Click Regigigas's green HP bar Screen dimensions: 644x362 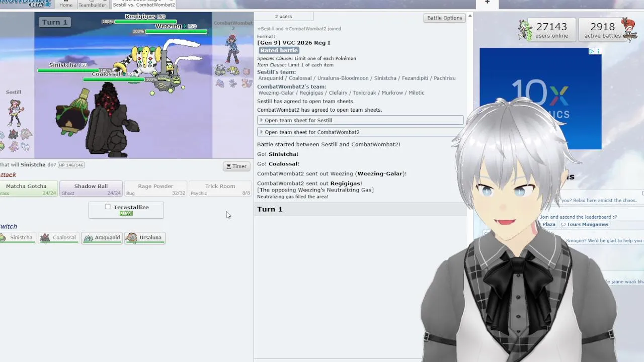click(145, 22)
